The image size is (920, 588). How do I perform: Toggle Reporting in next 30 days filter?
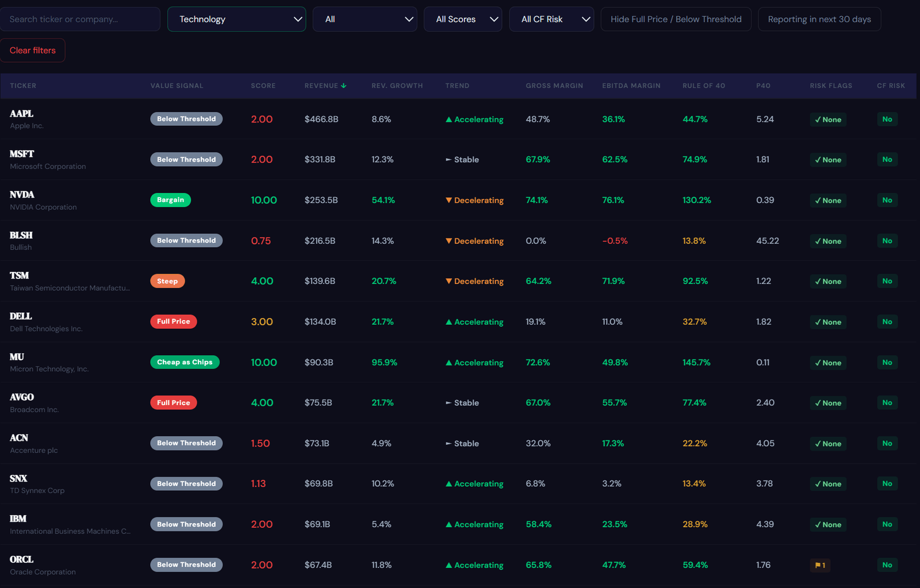coord(819,19)
